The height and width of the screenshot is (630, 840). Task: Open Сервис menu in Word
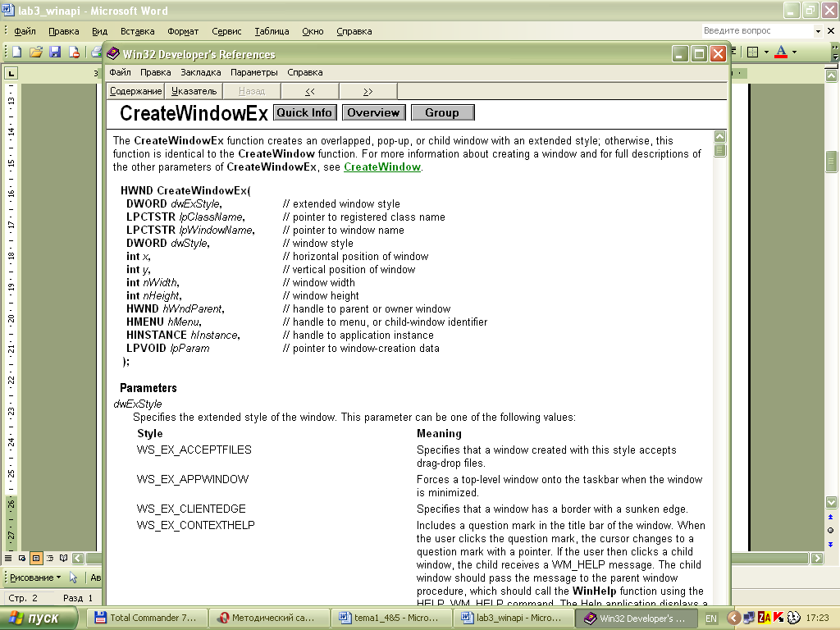(x=226, y=31)
